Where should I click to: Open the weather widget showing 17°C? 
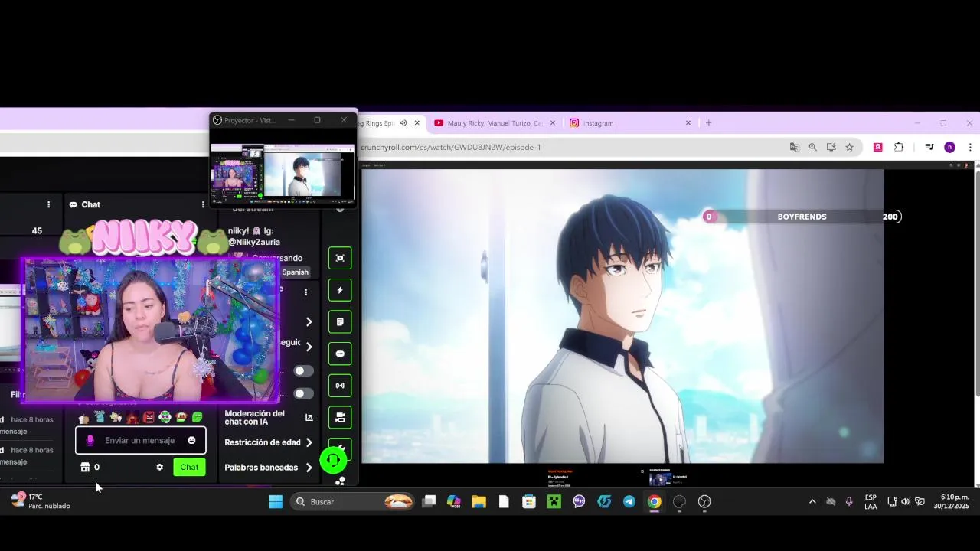(40, 501)
